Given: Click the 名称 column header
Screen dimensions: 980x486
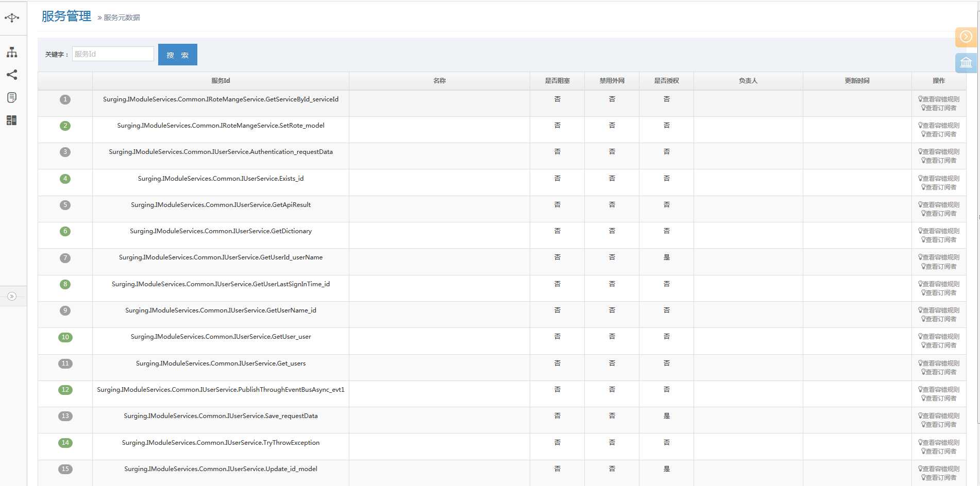Looking at the screenshot, I should [x=440, y=81].
